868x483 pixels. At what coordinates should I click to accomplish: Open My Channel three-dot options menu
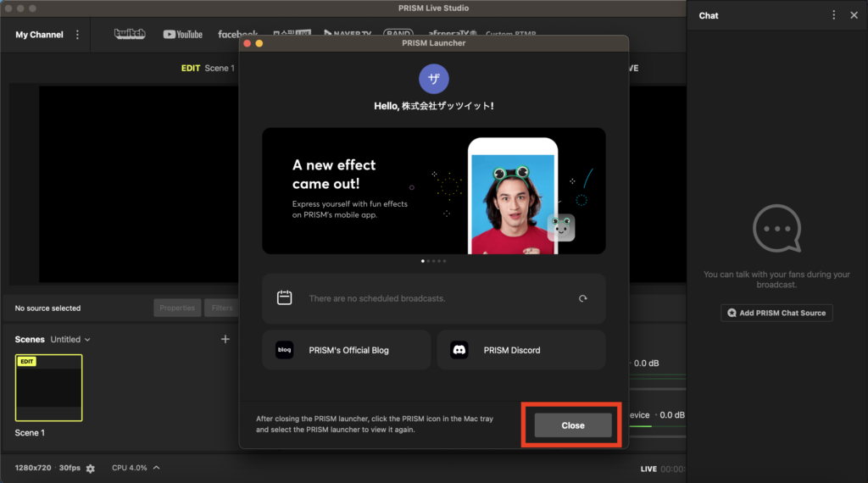pos(78,35)
